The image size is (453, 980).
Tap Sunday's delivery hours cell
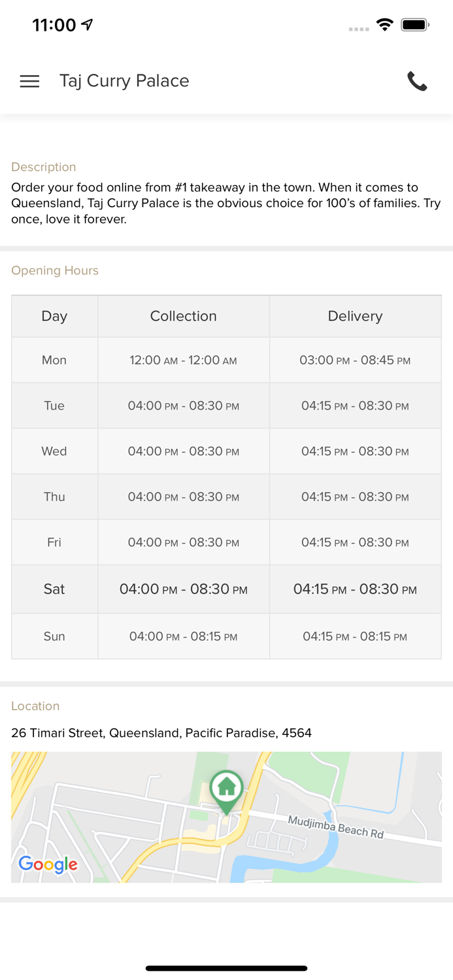355,636
